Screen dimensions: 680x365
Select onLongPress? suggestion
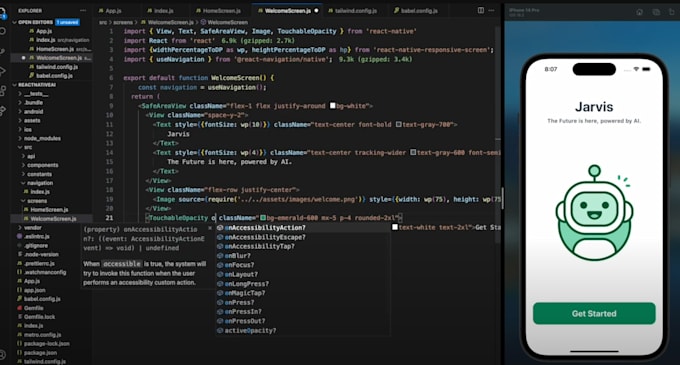[303, 284]
